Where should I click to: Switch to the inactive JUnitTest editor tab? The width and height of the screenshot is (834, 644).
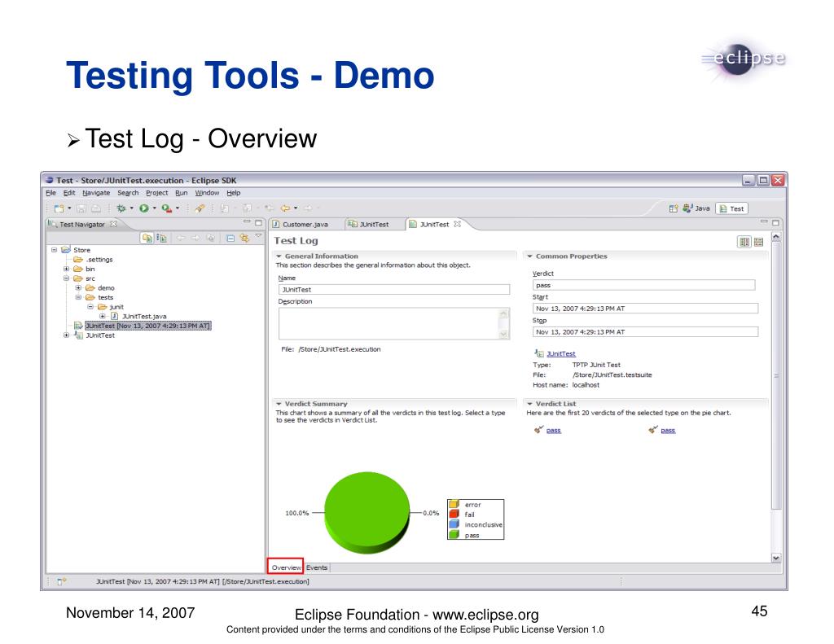(x=369, y=225)
